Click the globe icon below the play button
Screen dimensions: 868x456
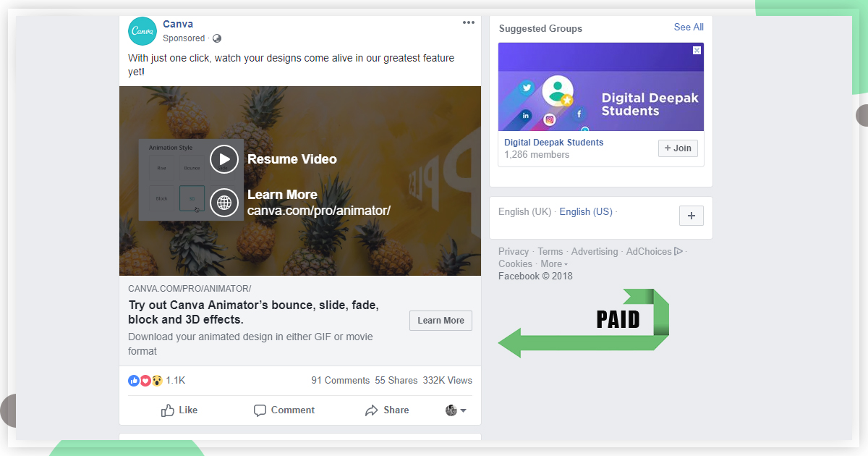pos(224,203)
